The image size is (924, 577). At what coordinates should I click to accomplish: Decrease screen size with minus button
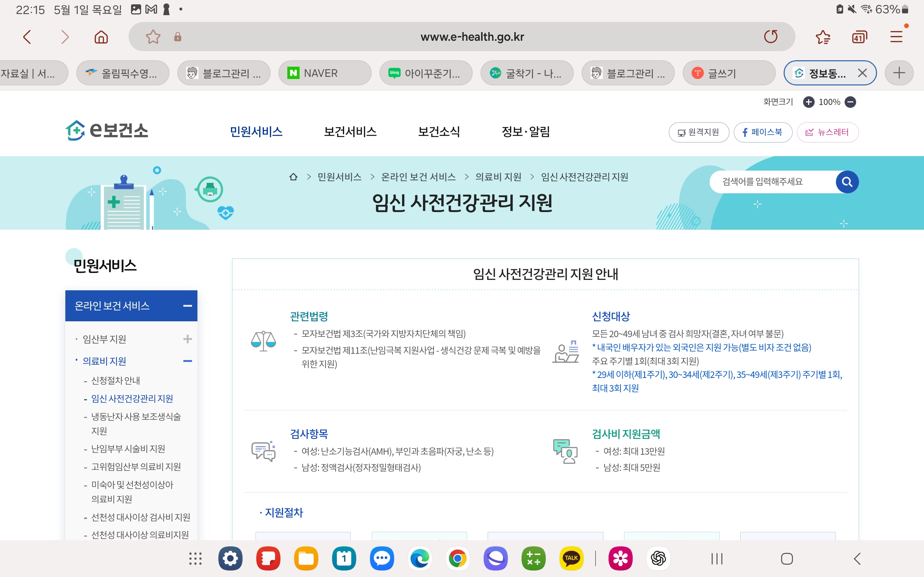click(x=850, y=102)
